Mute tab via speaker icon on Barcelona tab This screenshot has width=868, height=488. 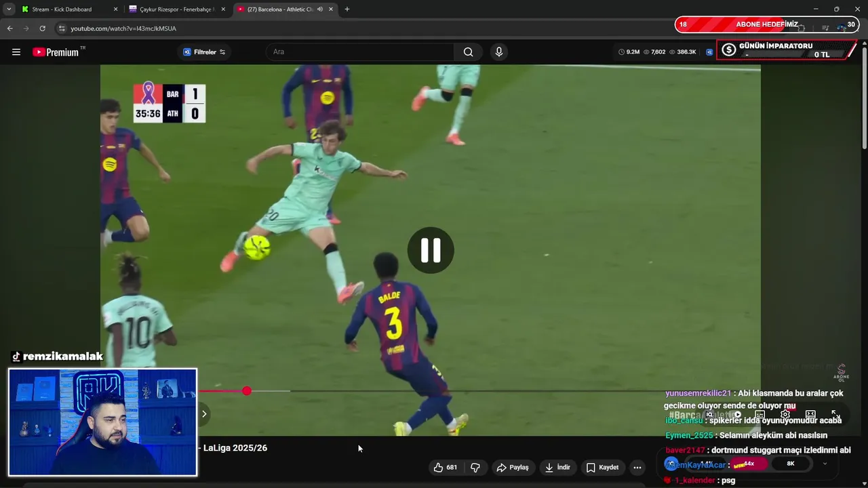pyautogui.click(x=320, y=9)
